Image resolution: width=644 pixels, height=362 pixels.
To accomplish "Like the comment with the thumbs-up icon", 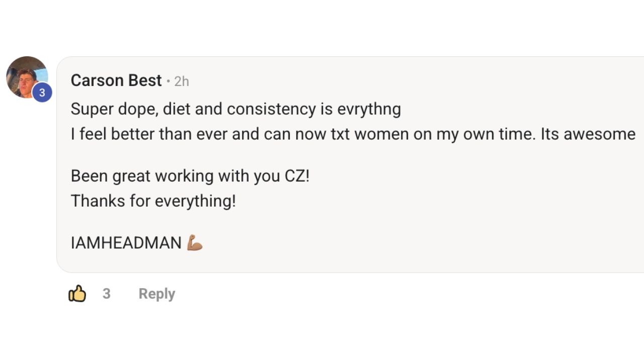I will tap(77, 294).
